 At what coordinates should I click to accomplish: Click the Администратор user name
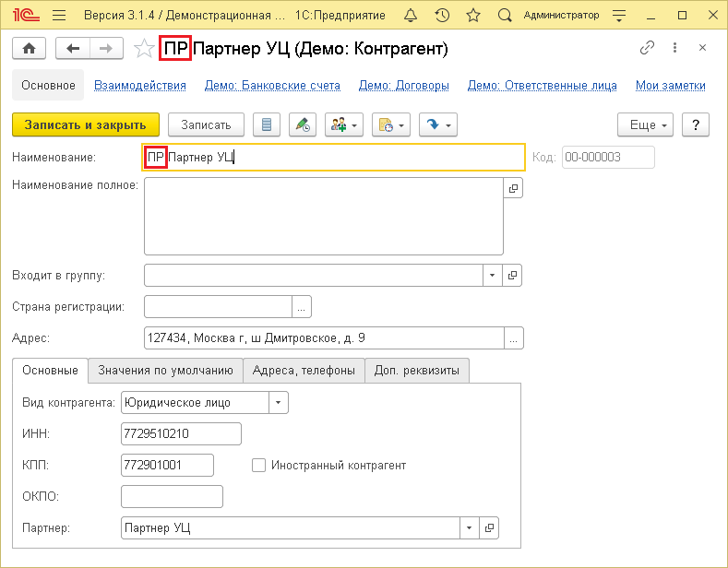point(561,16)
